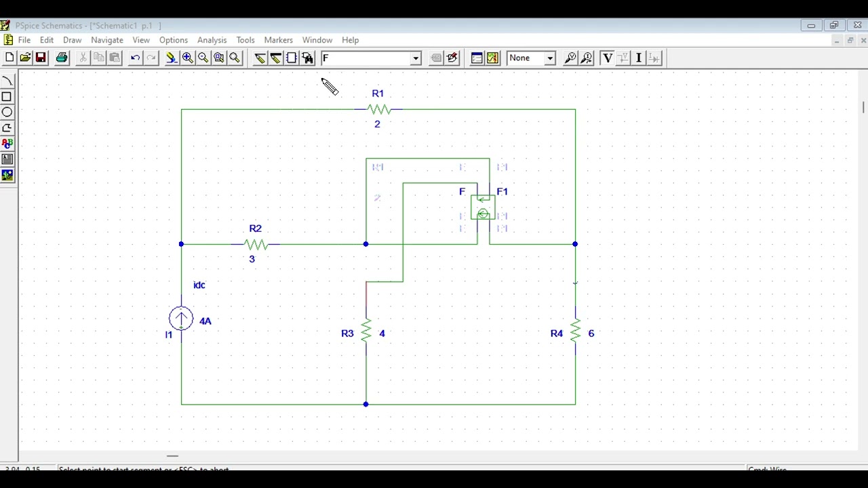The height and width of the screenshot is (488, 868).
Task: Open the Draw menu
Action: [x=72, y=40]
